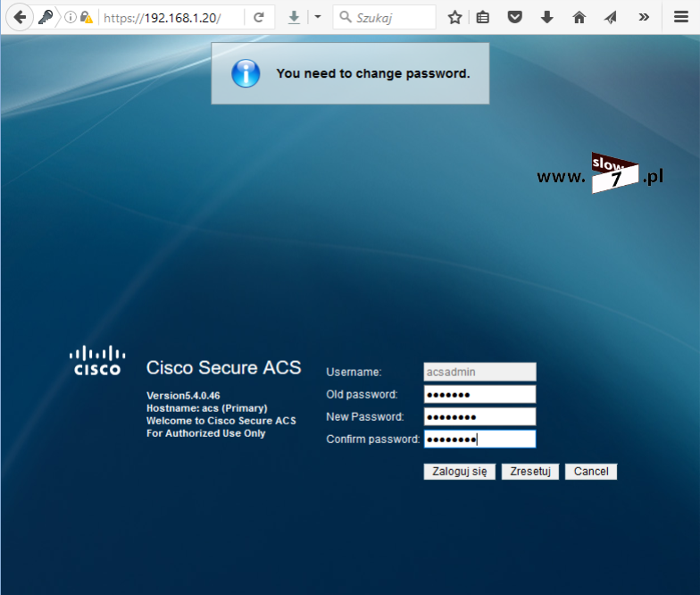Click the 'For Authorized Use Only' text

205,432
